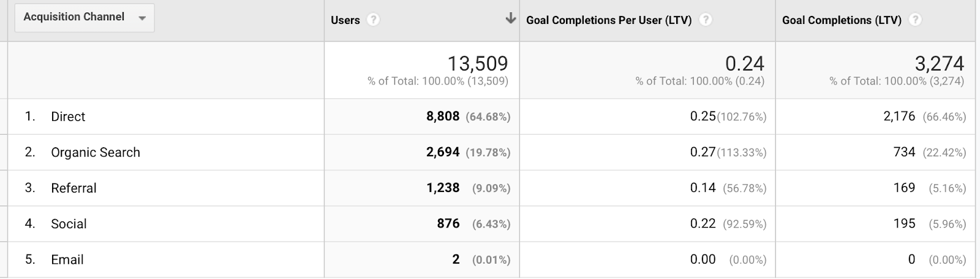This screenshot has width=980, height=279.
Task: Click the Email channel row
Action: pyautogui.click(x=67, y=259)
